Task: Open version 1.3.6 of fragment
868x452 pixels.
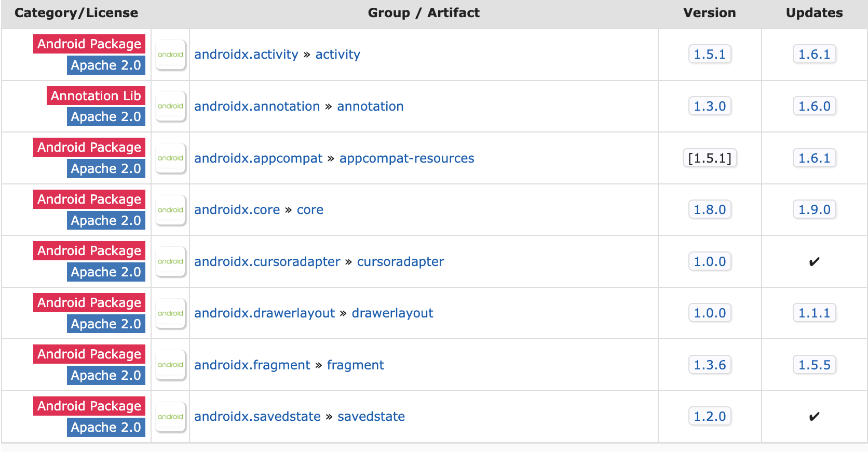Action: point(709,365)
